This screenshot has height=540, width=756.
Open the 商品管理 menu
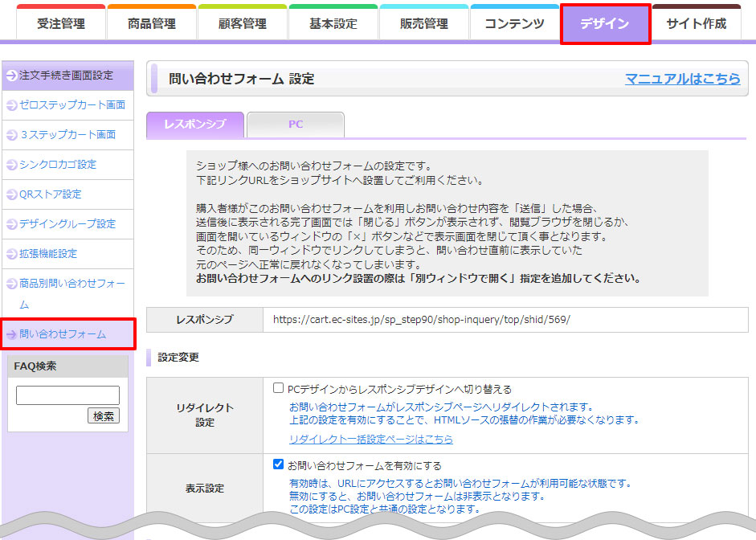coord(152,22)
